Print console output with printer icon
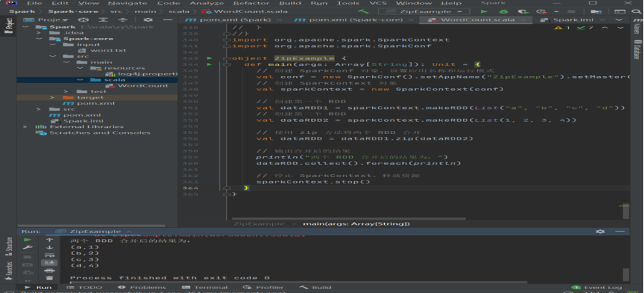The width and height of the screenshot is (644, 293). point(49,271)
